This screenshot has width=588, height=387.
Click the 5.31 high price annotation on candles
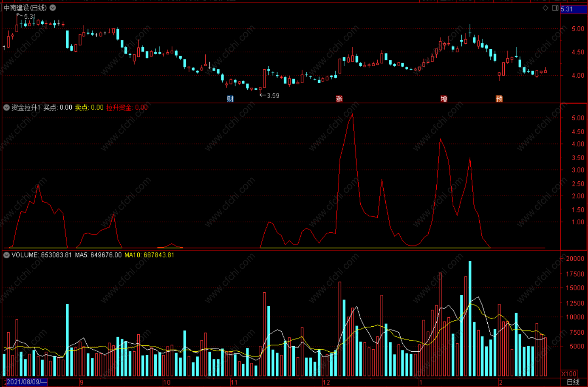(x=30, y=17)
